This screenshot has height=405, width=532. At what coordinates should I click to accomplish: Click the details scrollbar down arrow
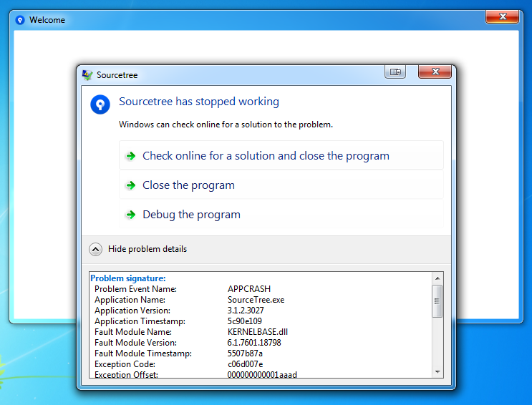tap(437, 372)
